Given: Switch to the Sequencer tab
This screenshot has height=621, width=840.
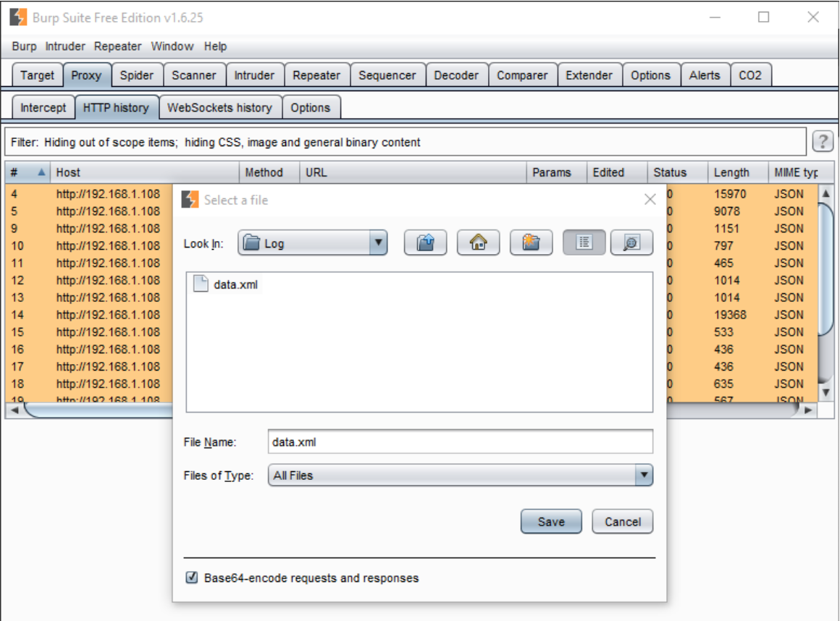Looking at the screenshot, I should tap(387, 75).
